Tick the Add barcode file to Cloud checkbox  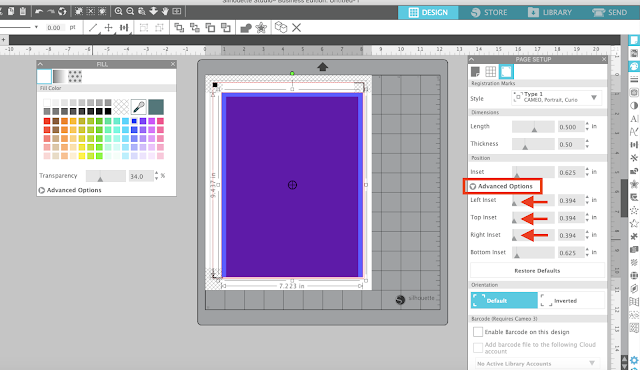click(x=478, y=348)
